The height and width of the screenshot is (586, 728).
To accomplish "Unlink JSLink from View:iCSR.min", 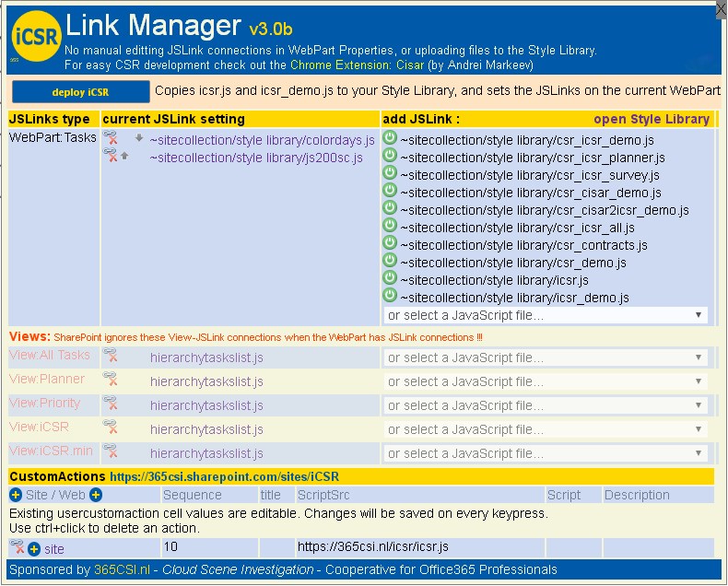I will [111, 451].
